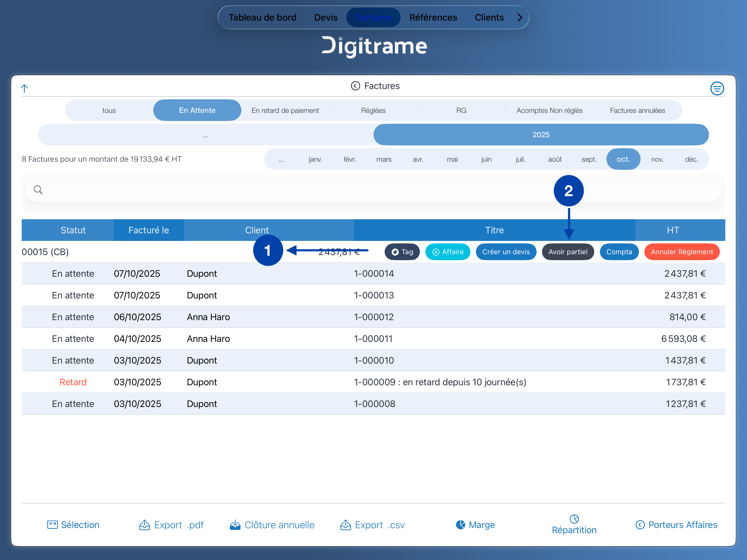747x560 pixels.
Task: Click the Sélection card icon
Action: (52, 524)
